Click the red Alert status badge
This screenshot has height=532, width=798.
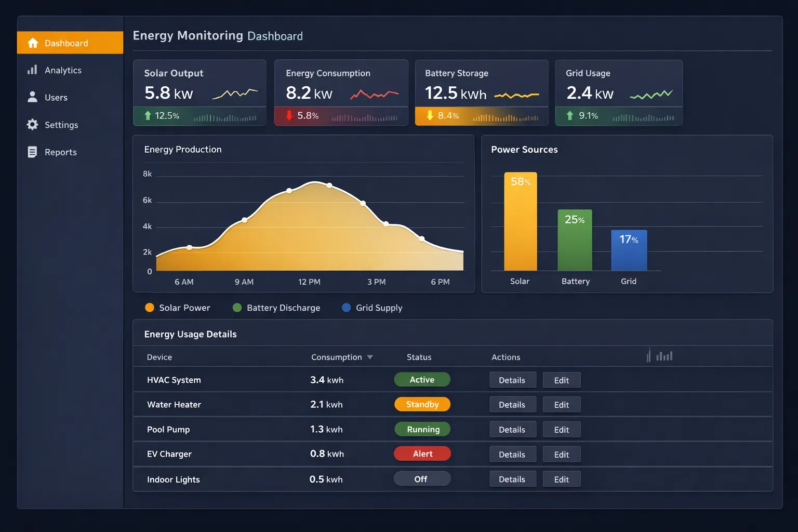coord(422,454)
